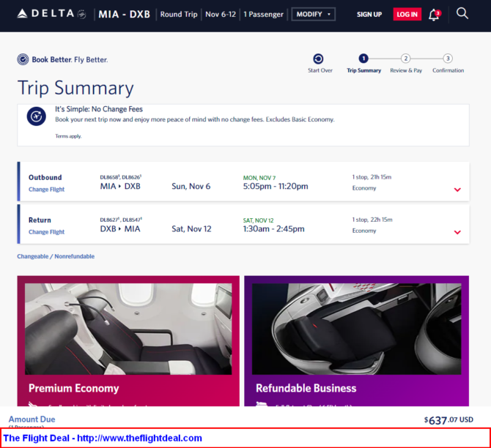Click the Book Better badge icon
Viewport: 491px width, 448px height.
click(x=23, y=59)
